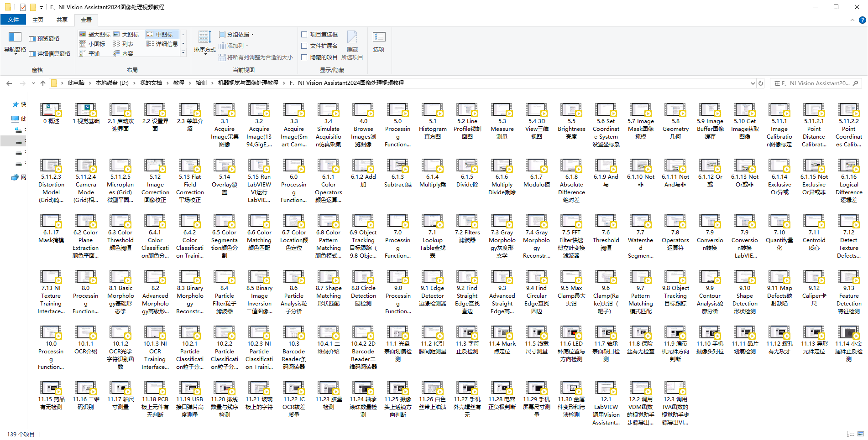Switch to details view icon in status bar
This screenshot has height=440, width=868.
851,434
